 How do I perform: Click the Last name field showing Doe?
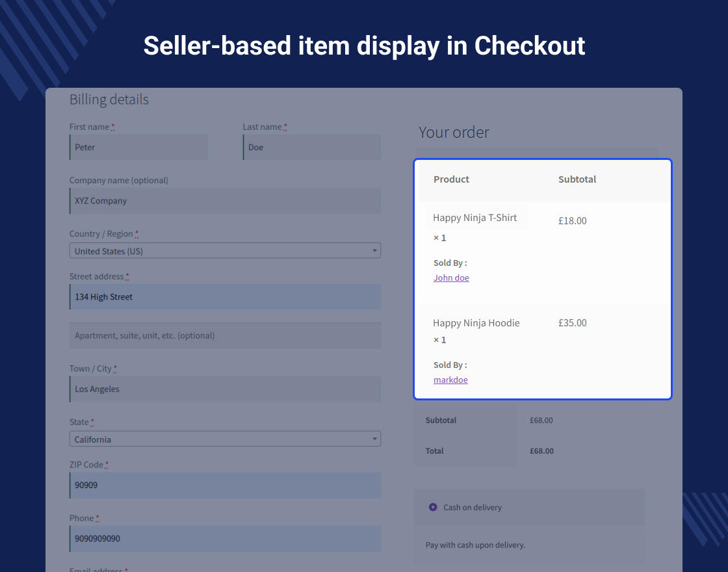pos(311,147)
